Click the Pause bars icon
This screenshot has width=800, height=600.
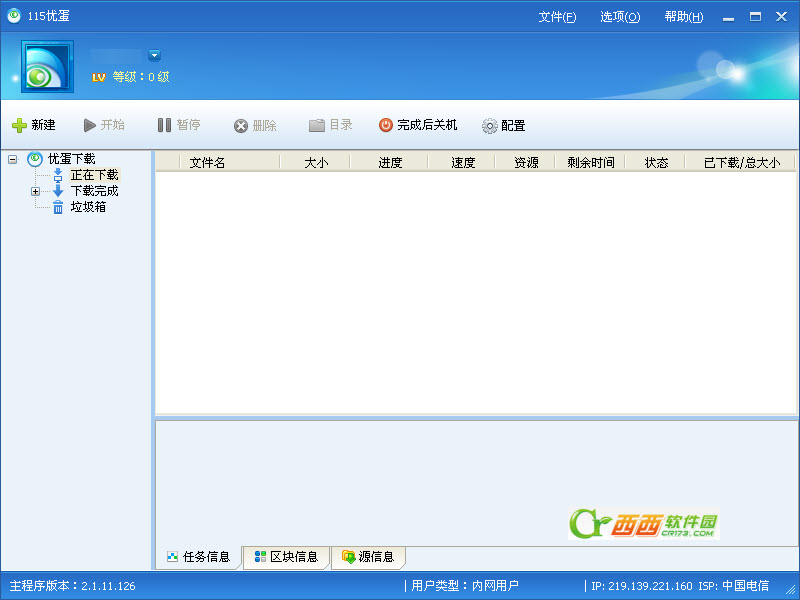pyautogui.click(x=164, y=125)
